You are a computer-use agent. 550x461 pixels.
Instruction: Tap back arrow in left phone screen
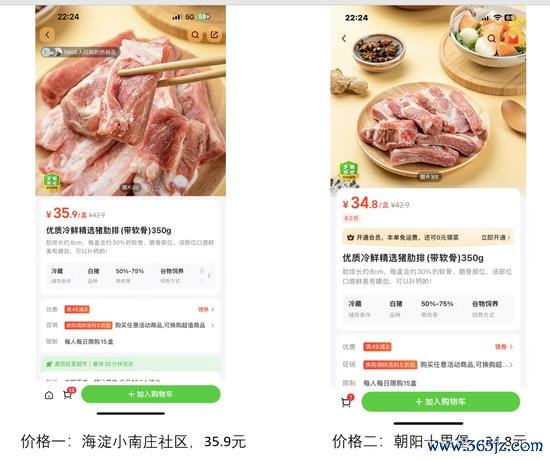click(x=48, y=35)
